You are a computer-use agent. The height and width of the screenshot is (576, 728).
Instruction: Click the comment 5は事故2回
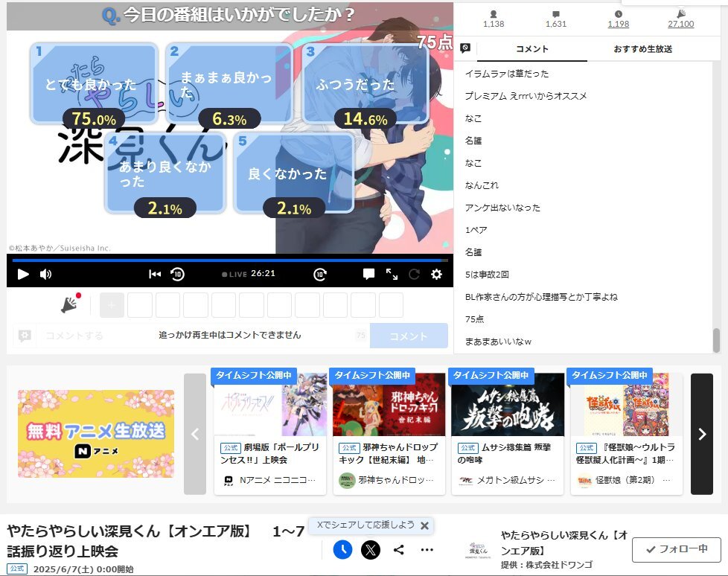pyautogui.click(x=487, y=275)
